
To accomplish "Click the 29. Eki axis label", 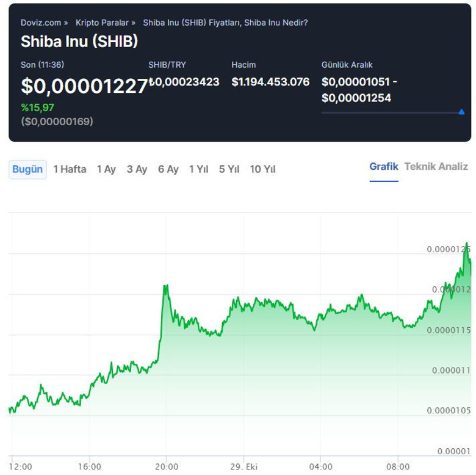I will click(x=244, y=466).
